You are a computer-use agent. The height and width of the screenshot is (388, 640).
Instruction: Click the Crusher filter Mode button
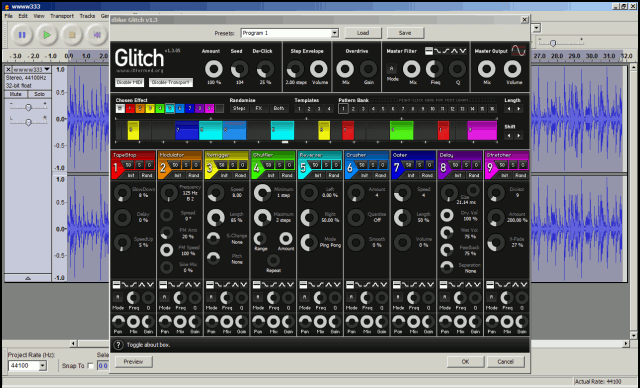(x=351, y=297)
